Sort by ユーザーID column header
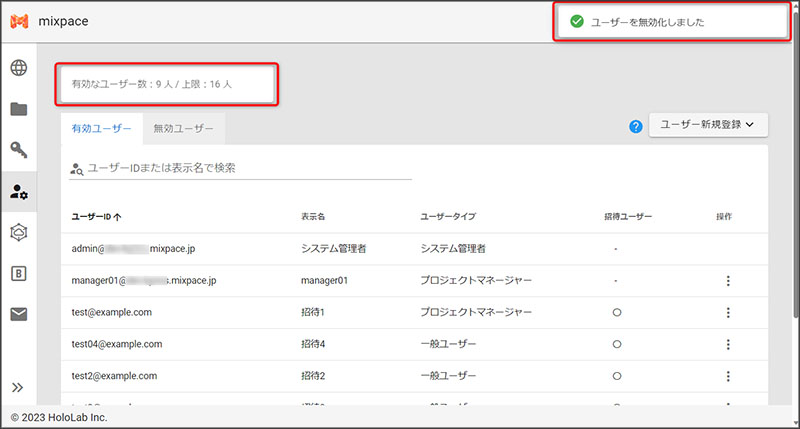Viewport: 800px width, 429px height. [97, 216]
